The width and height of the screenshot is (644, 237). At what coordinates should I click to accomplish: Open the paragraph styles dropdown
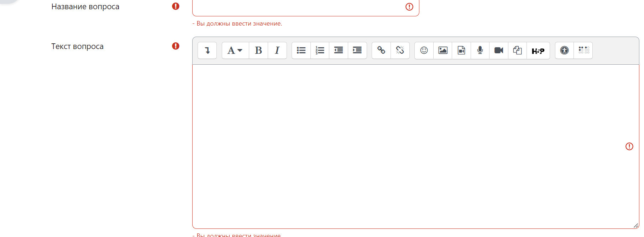coord(235,50)
